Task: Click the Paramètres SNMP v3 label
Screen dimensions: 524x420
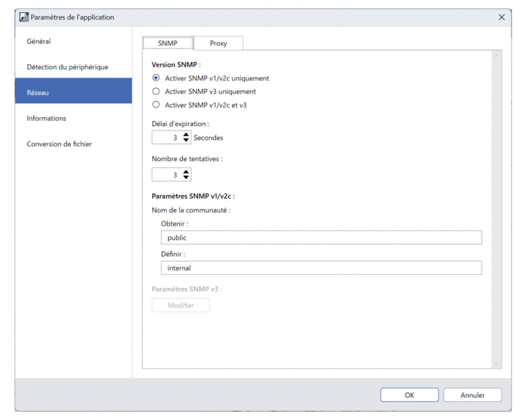Action: [x=187, y=289]
